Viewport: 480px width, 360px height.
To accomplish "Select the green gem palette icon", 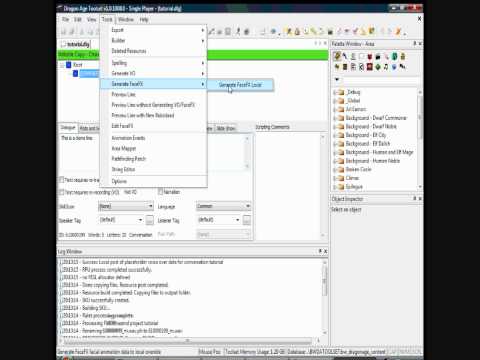I will [378, 67].
